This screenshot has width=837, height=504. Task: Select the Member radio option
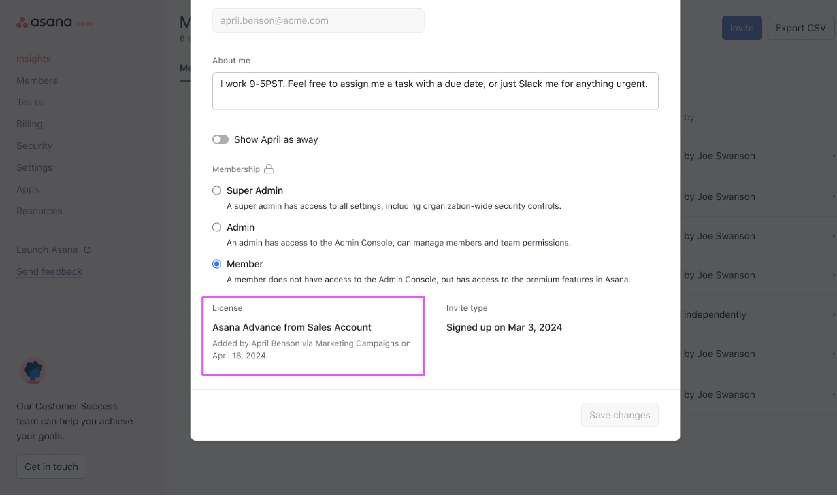pos(217,264)
